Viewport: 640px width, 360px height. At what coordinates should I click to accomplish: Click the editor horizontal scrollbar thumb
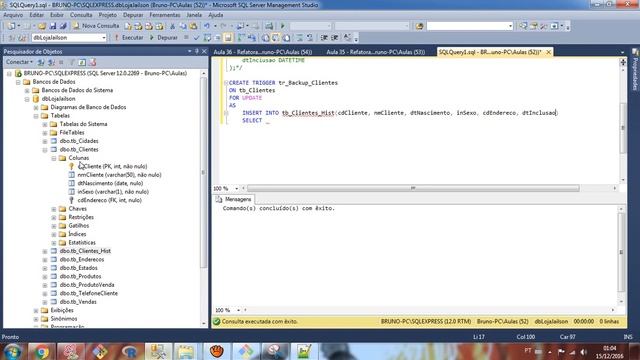(413, 188)
